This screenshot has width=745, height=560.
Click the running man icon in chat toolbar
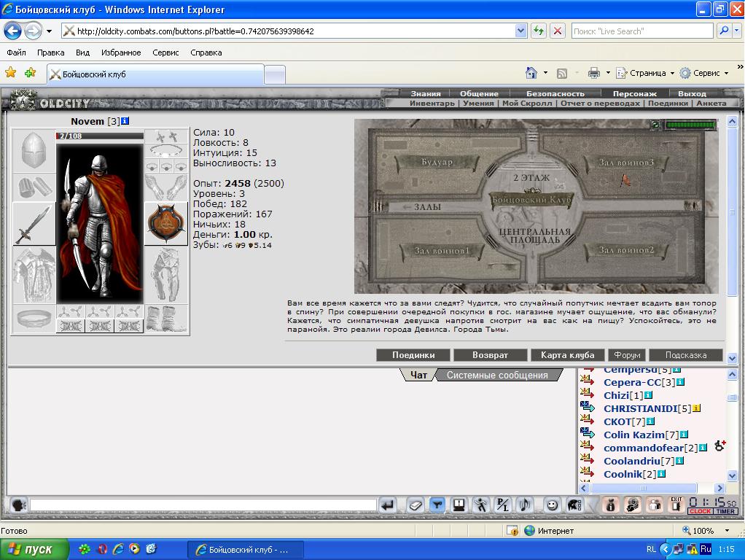click(x=481, y=505)
